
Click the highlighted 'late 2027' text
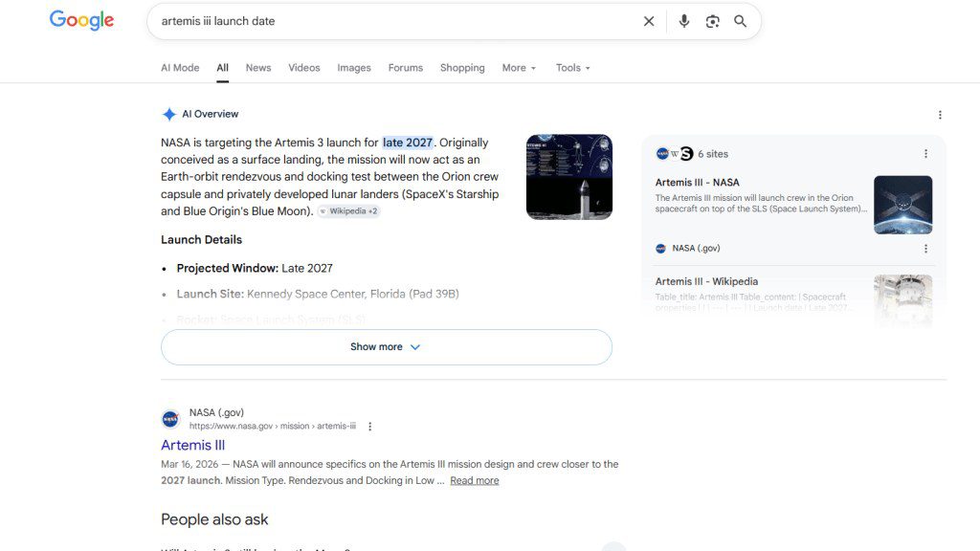click(x=408, y=143)
